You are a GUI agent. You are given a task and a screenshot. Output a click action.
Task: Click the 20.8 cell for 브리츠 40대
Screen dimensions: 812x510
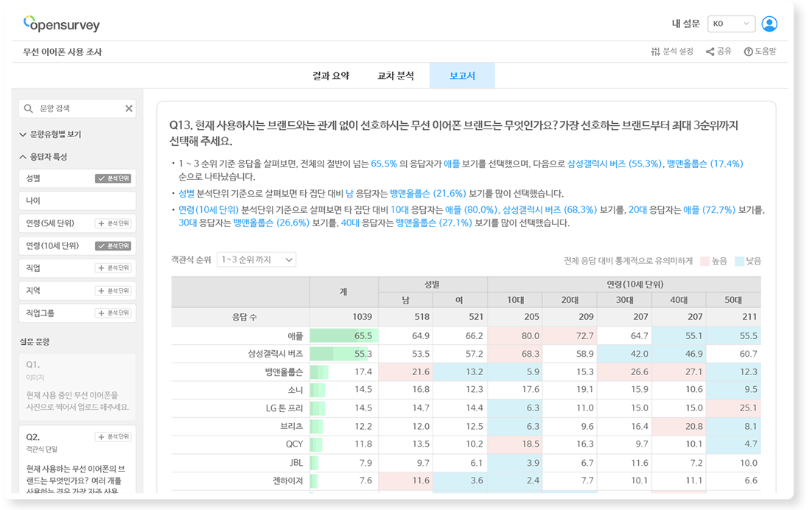(x=679, y=426)
